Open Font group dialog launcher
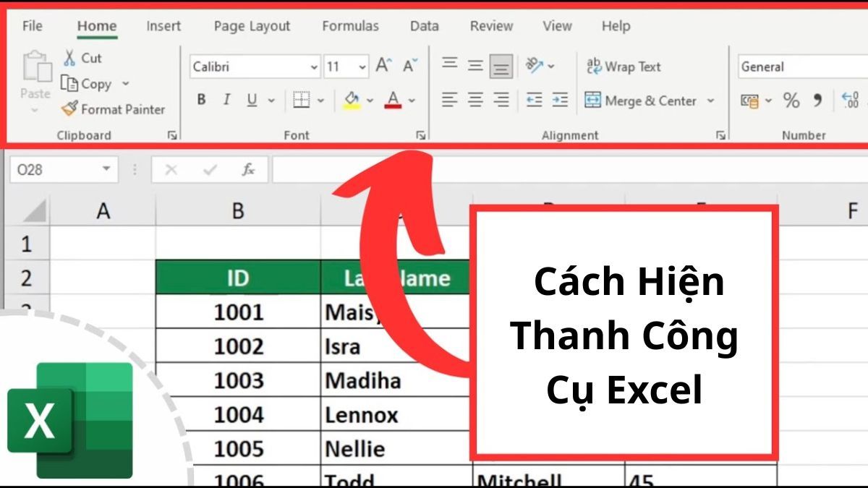 tap(421, 135)
